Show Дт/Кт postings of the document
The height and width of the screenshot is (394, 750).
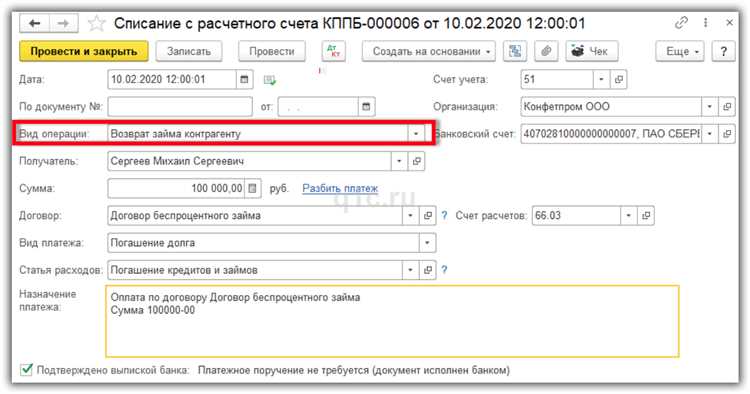click(x=333, y=51)
